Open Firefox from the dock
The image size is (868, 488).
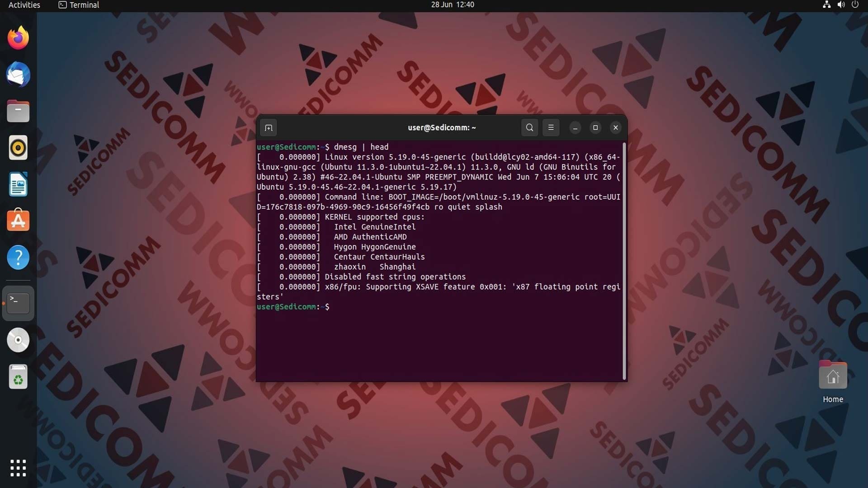coord(18,38)
